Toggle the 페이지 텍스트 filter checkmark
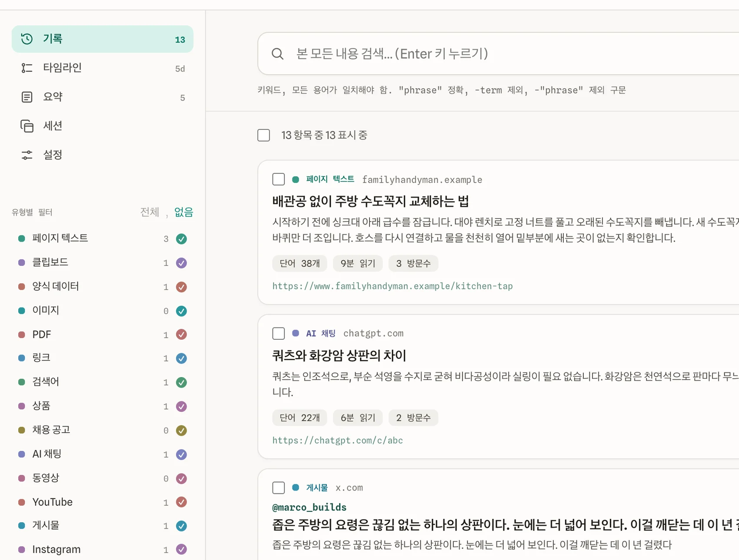Viewport: 739px width, 560px height. click(181, 239)
